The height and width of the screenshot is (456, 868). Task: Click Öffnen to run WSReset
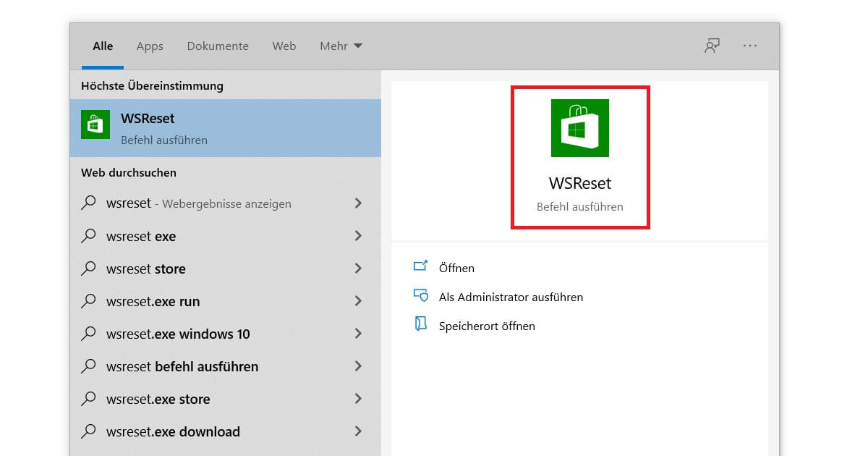[456, 268]
